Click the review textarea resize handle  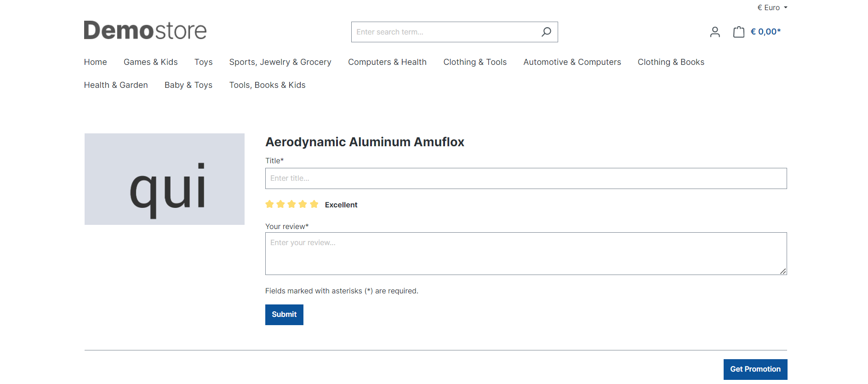pyautogui.click(x=783, y=271)
